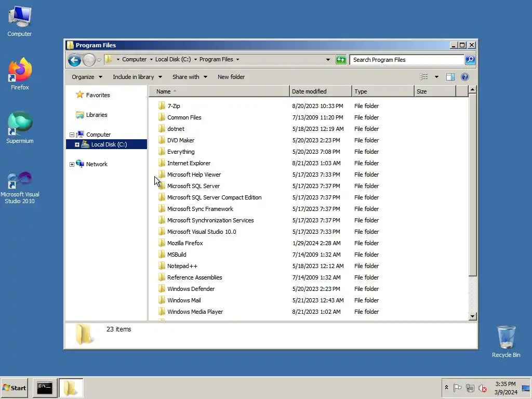This screenshot has width=532, height=399.
Task: Open the Firefox desktop shortcut
Action: pyautogui.click(x=20, y=74)
